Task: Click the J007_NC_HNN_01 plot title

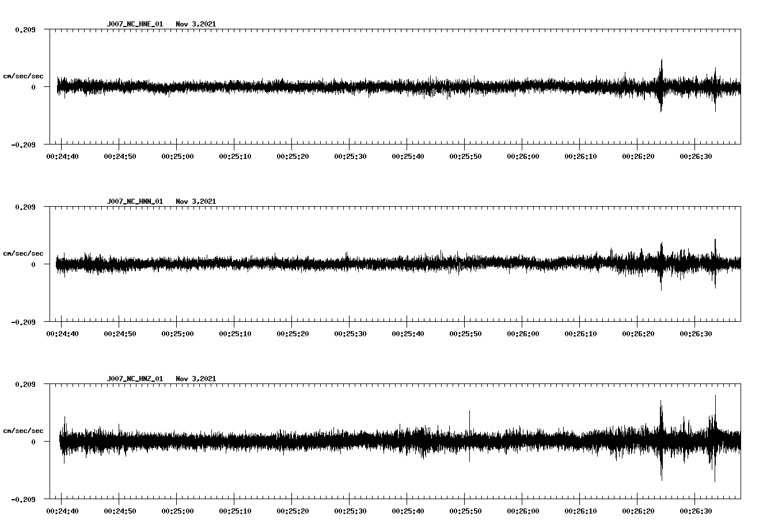Action: (135, 202)
